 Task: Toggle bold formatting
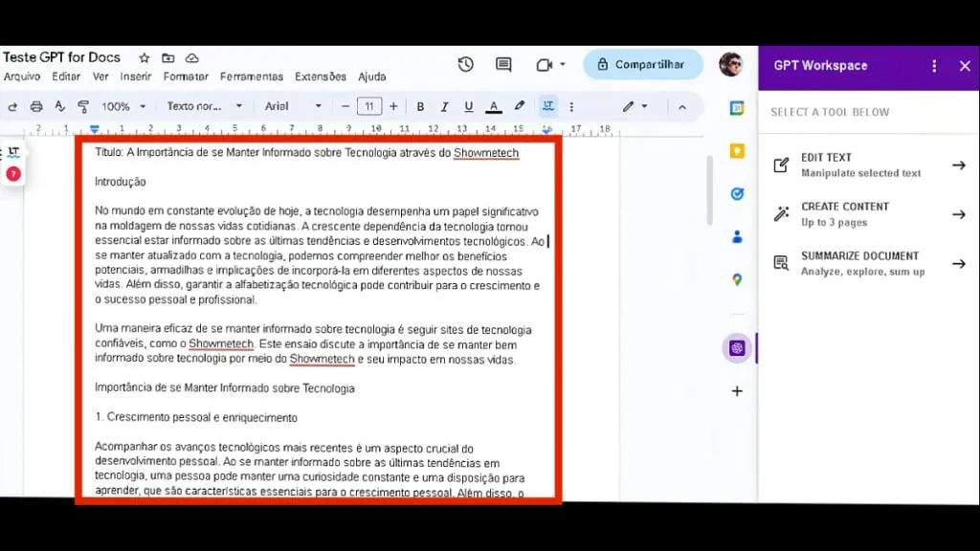coord(420,106)
